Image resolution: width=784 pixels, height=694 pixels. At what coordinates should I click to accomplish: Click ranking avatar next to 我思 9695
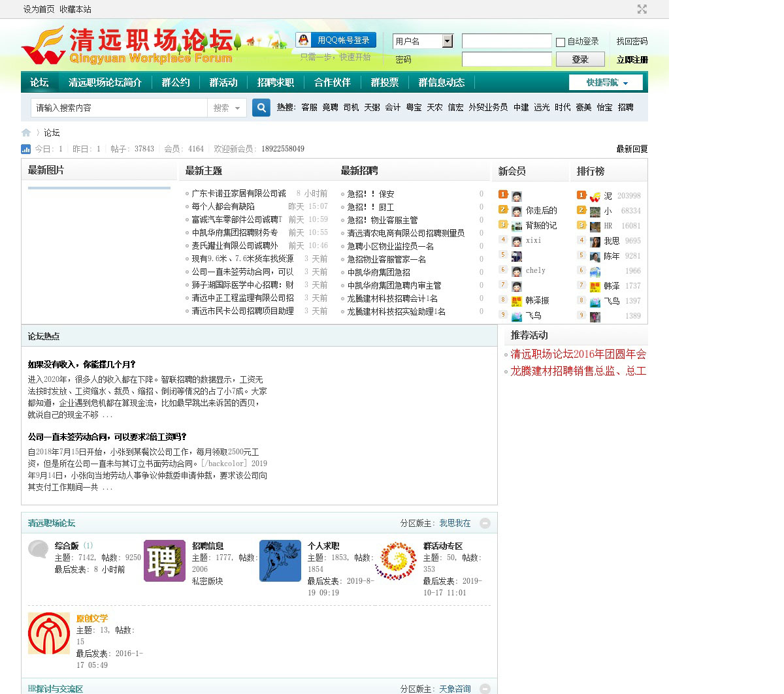pos(595,242)
